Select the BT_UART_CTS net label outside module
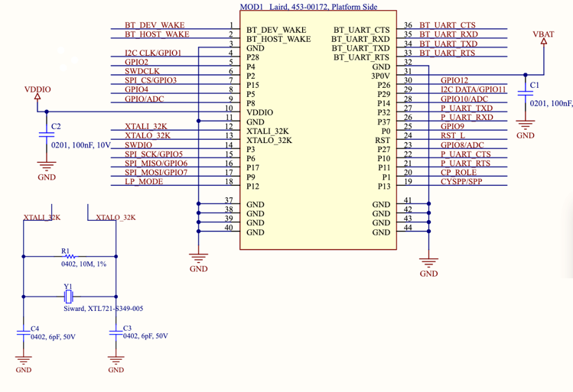The width and height of the screenshot is (573, 392). click(448, 25)
